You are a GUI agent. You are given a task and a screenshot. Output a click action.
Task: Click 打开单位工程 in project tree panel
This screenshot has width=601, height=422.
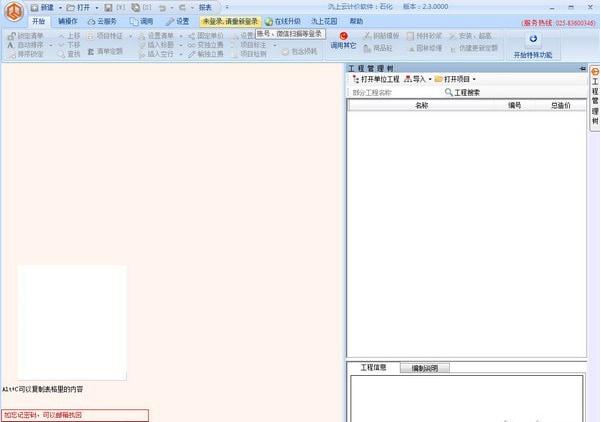point(376,79)
